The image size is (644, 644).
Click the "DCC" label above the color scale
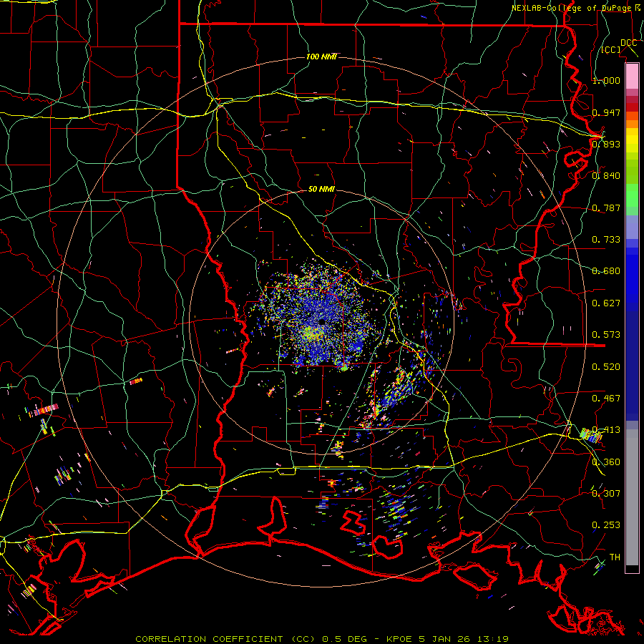click(628, 43)
